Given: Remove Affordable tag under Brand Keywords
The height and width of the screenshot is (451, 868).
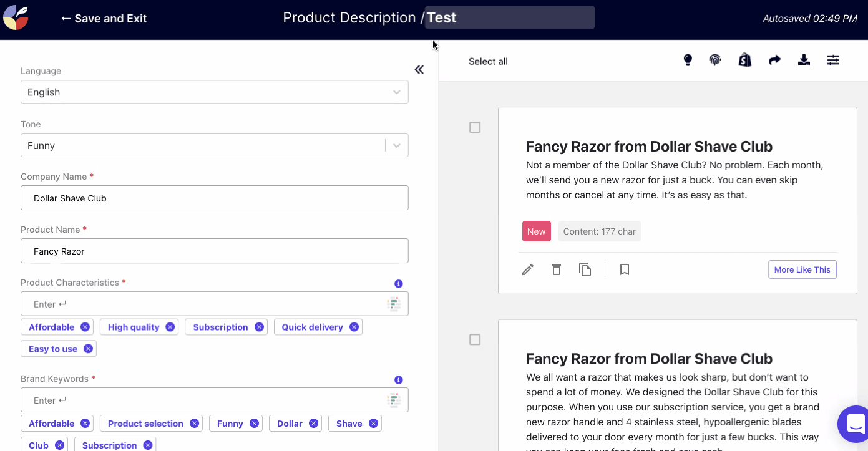Looking at the screenshot, I should pos(85,423).
